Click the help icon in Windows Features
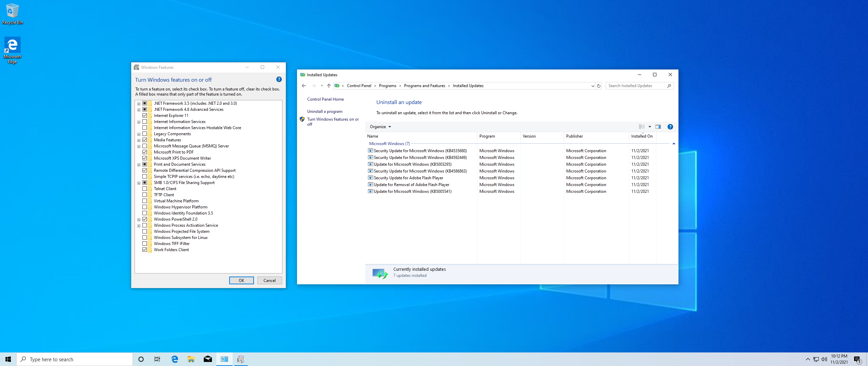868x366 pixels. click(279, 79)
